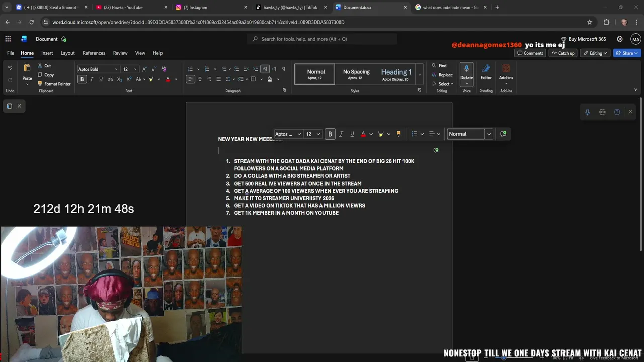The image size is (644, 362).
Task: Switch to the Insert ribbon tab
Action: point(47,53)
